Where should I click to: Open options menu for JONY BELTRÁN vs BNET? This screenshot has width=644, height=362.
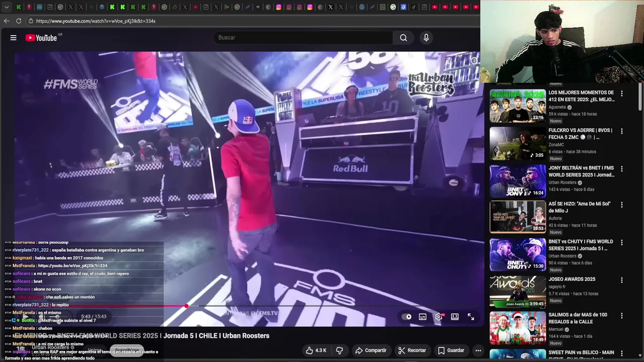point(621,169)
